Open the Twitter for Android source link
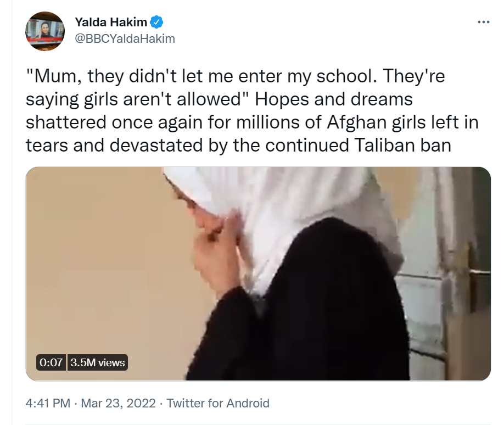The height and width of the screenshot is (425, 504). [218, 404]
